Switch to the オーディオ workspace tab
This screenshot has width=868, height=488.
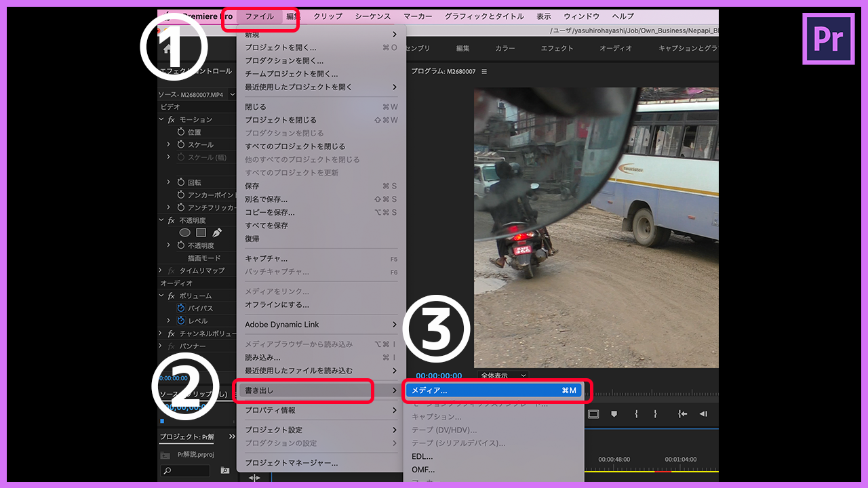click(x=616, y=49)
